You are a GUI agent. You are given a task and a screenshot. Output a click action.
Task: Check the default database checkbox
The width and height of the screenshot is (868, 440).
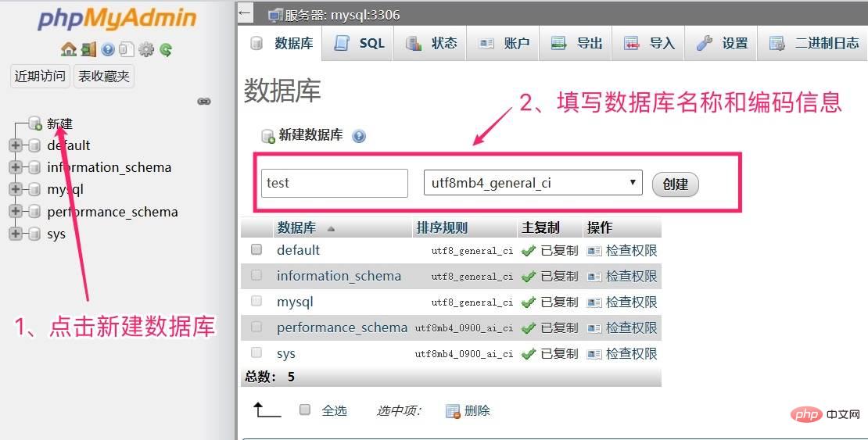click(x=256, y=249)
